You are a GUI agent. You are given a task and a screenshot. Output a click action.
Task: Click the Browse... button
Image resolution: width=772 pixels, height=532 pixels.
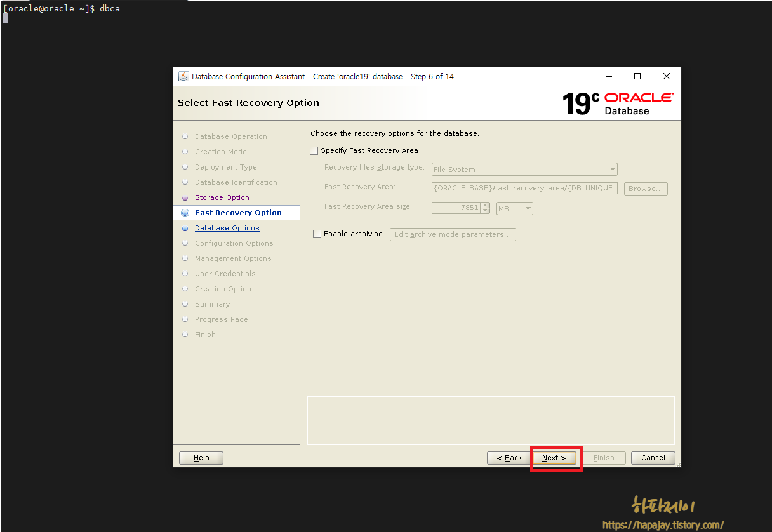(x=646, y=189)
